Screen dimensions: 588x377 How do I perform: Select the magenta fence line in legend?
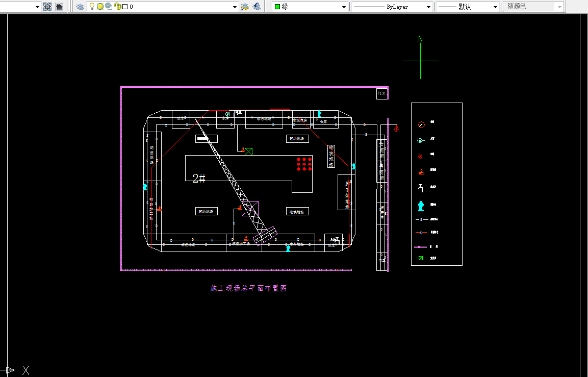coord(420,247)
